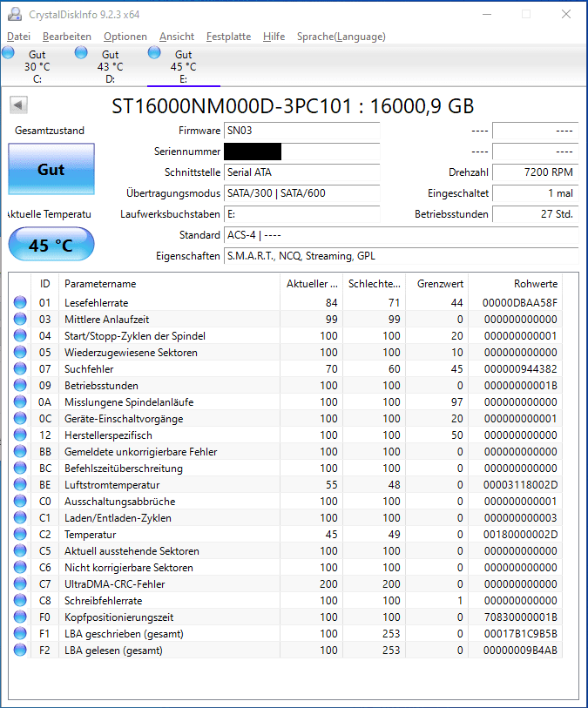
Task: Select the Schreibfehlerrate parameter name
Action: [x=104, y=601]
